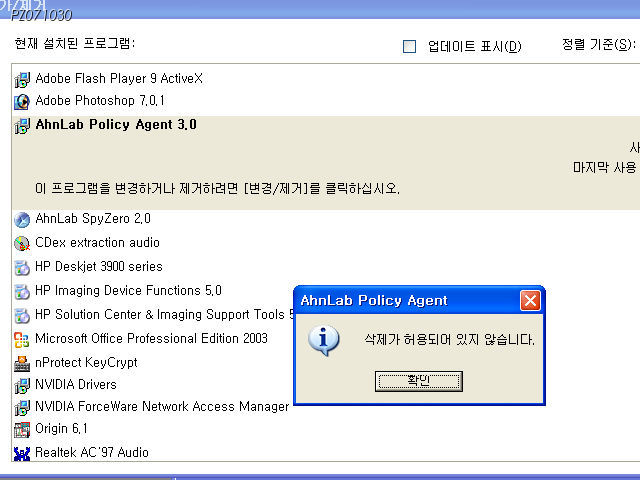640x480 pixels.
Task: Click the 변경/제거 instruction text
Action: coord(218,189)
